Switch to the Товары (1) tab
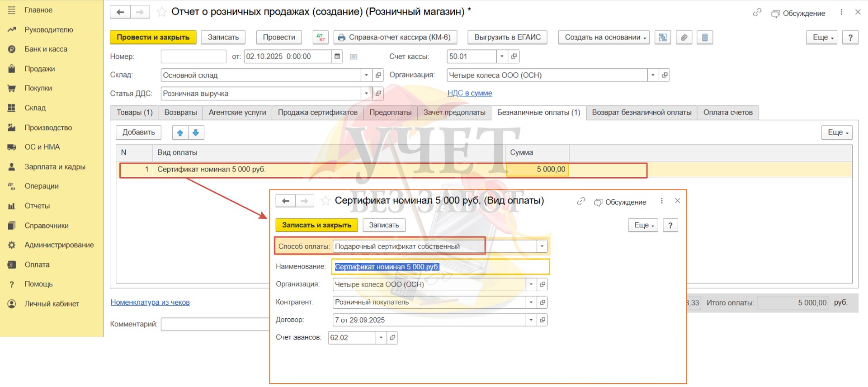868x387 pixels. (x=135, y=113)
